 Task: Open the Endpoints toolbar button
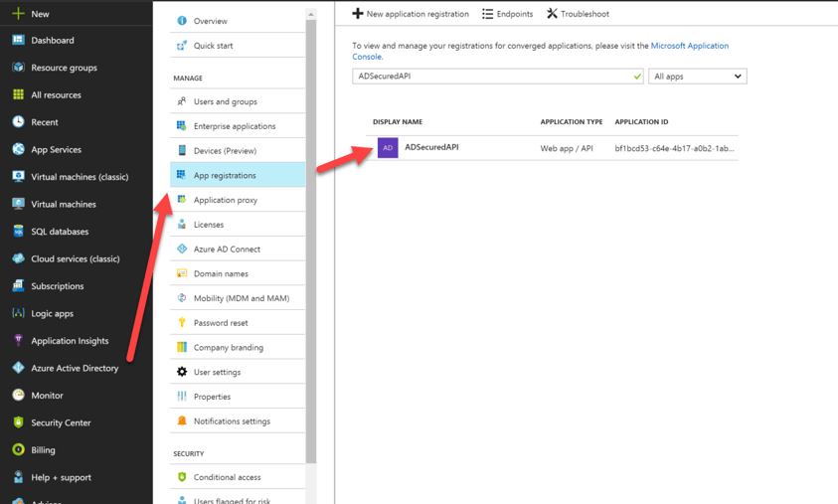click(x=507, y=13)
